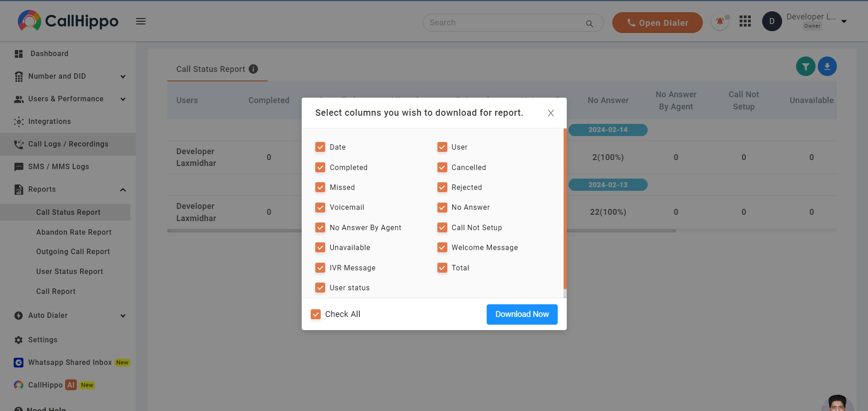Toggle the User status checkbox
The image size is (868, 411).
[x=320, y=288]
